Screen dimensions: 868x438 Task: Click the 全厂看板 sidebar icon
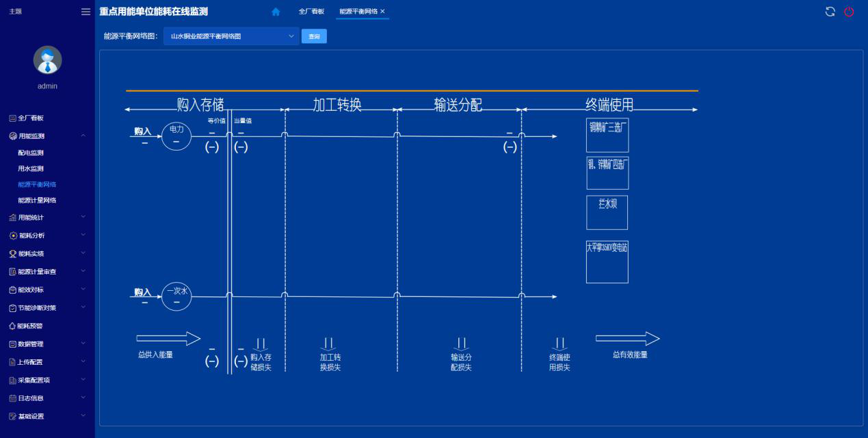click(x=12, y=118)
